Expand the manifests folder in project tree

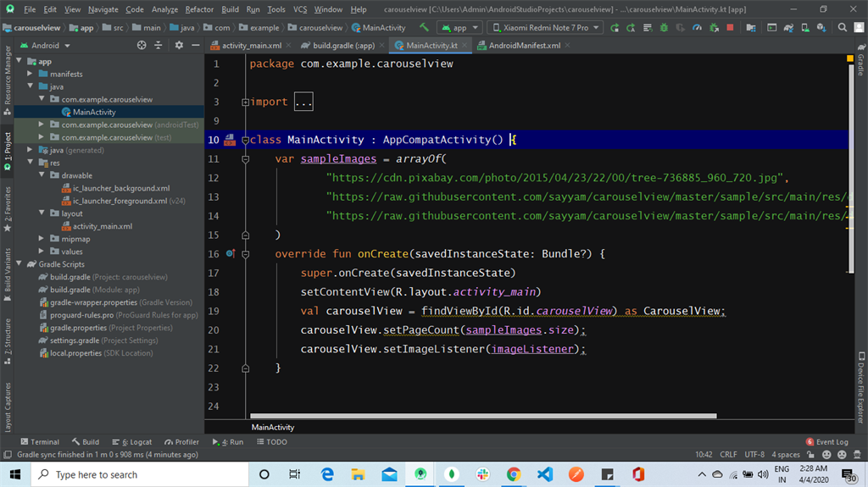pyautogui.click(x=31, y=74)
